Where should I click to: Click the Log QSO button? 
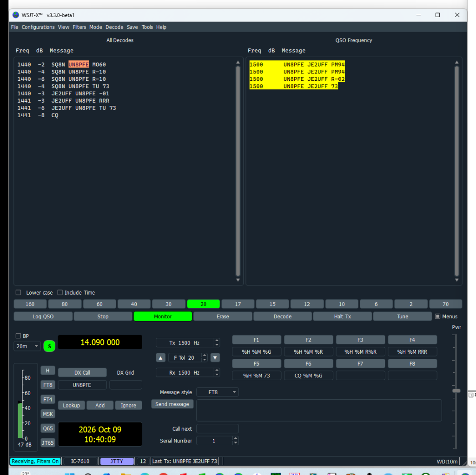coord(43,316)
